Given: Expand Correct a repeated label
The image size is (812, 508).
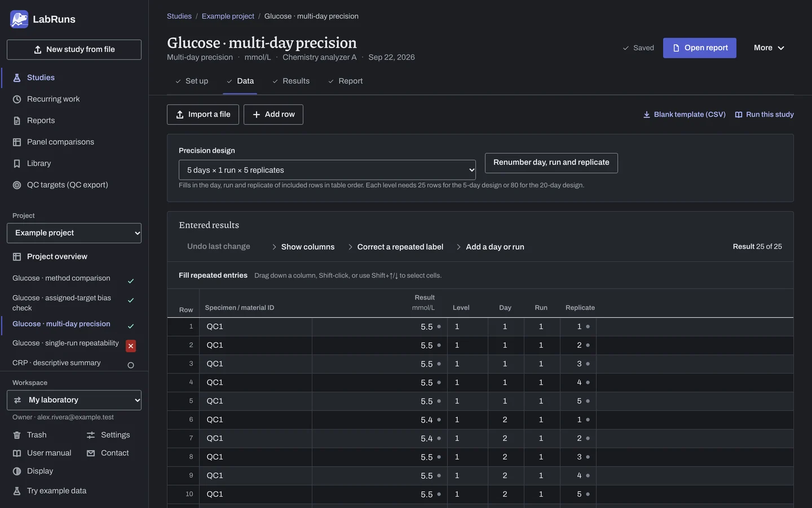Looking at the screenshot, I should pyautogui.click(x=395, y=247).
